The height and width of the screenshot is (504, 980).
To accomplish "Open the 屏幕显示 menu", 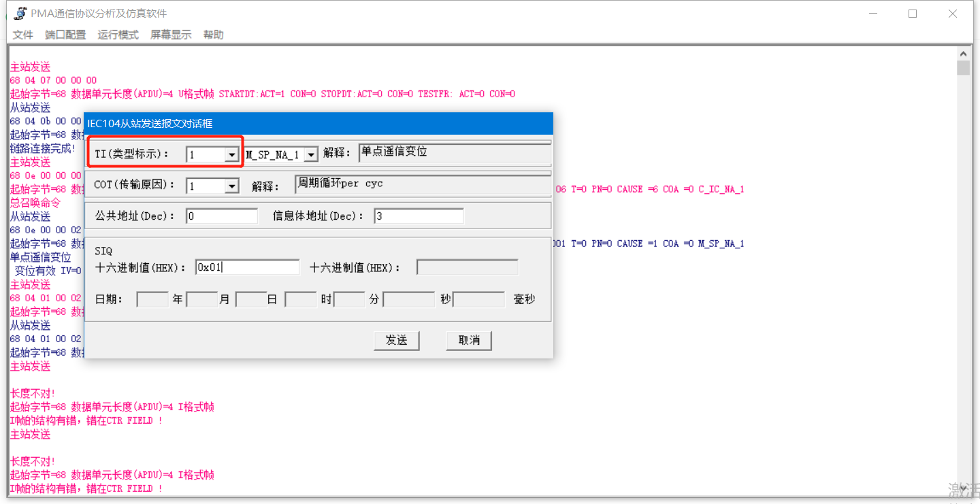I will 171,35.
